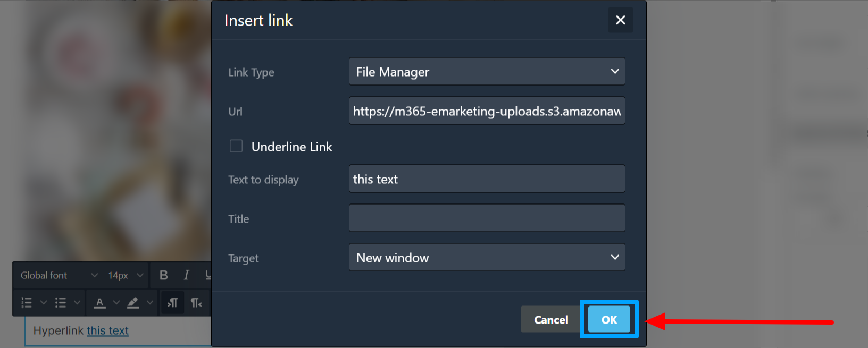This screenshot has width=868, height=348.
Task: Set right-to-left paragraph direction
Action: coord(196,303)
